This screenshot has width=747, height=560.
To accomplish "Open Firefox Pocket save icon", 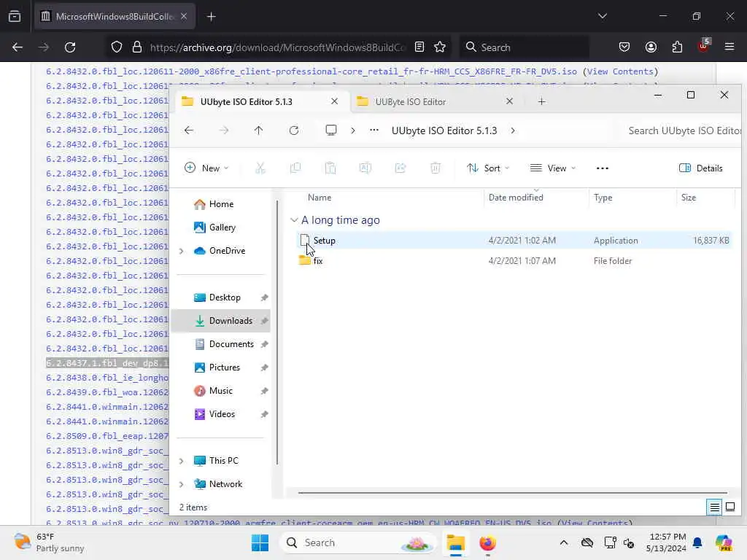I will tap(624, 47).
